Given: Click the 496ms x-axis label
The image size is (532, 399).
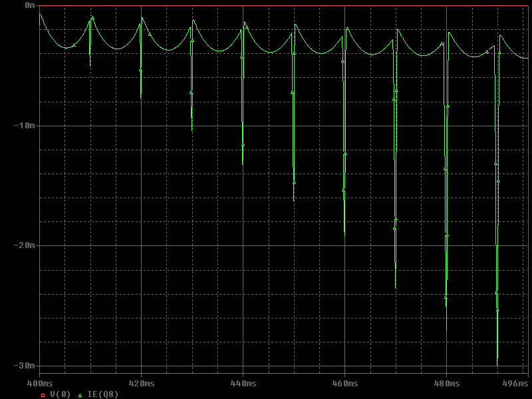Looking at the screenshot, I should 515,384.
